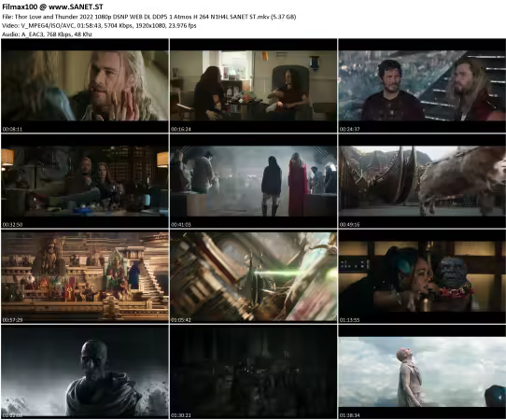Click the 01:05:42 timestamp label
The height and width of the screenshot is (420, 506).
pos(181,320)
